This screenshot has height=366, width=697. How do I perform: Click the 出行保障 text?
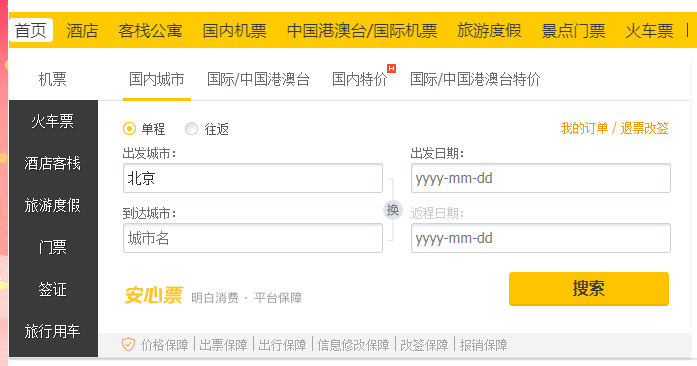(282, 345)
